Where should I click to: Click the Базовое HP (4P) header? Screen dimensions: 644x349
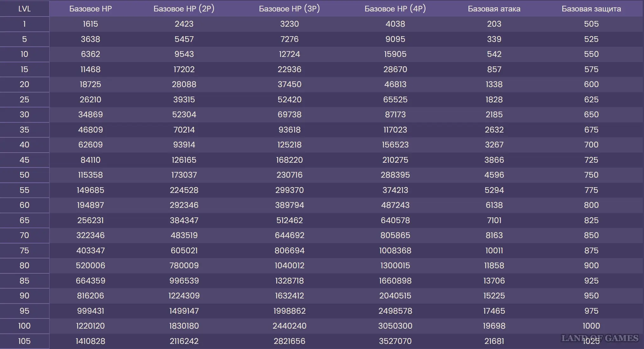(x=395, y=9)
